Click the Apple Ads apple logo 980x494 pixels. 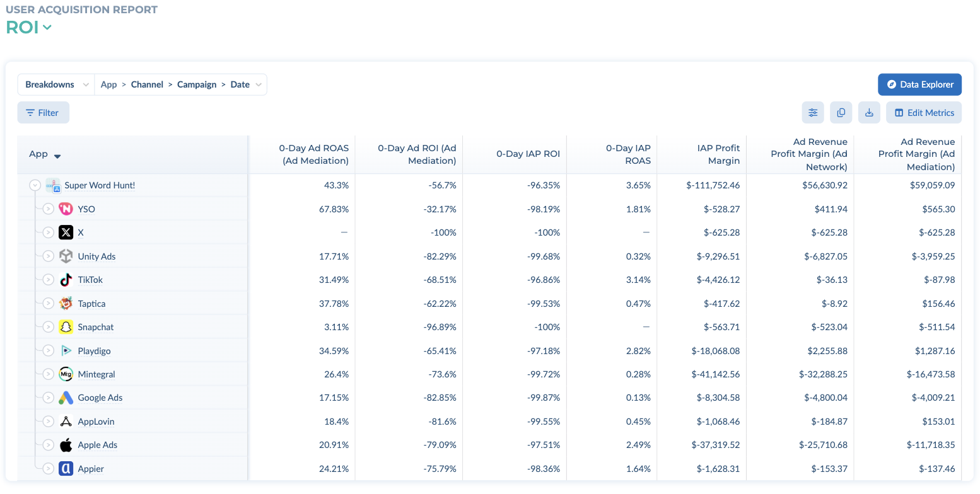pos(66,445)
